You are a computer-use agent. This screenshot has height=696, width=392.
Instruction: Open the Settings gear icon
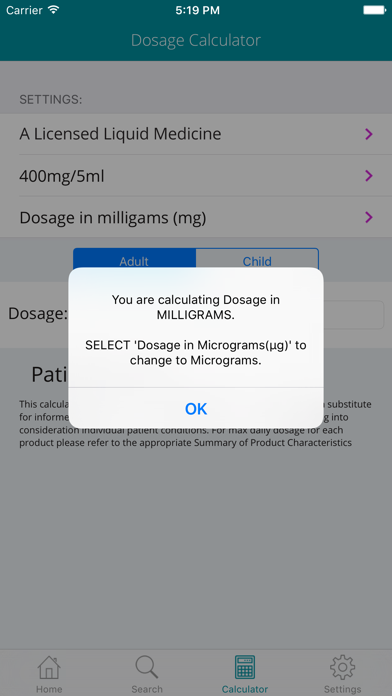(x=342, y=668)
